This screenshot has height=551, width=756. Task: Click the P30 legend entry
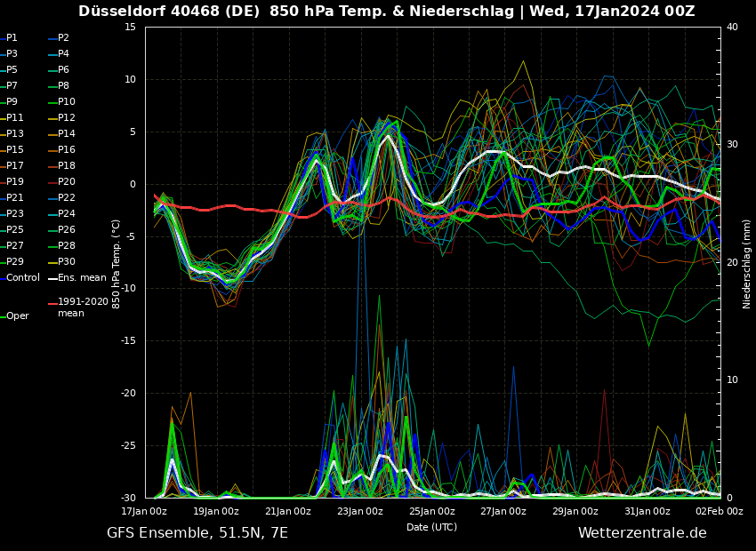[67, 262]
